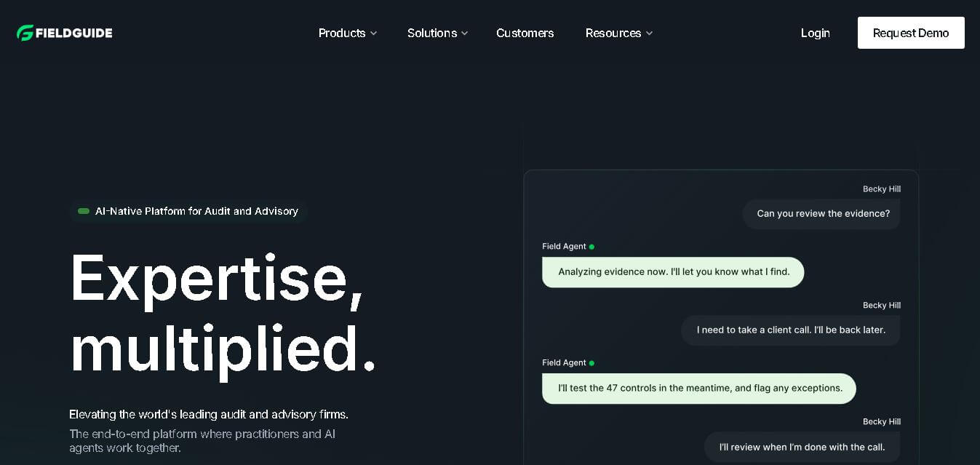
Task: Select the 'Can you review the evidence?' message
Action: tap(821, 214)
